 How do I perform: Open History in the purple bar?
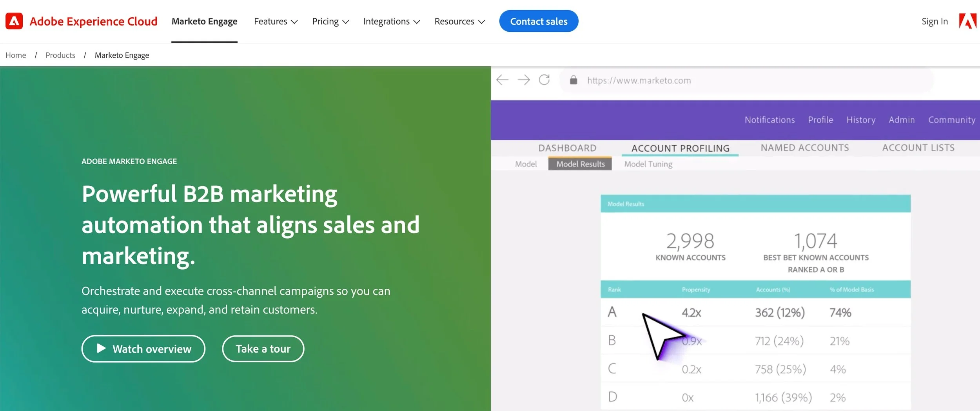861,120
